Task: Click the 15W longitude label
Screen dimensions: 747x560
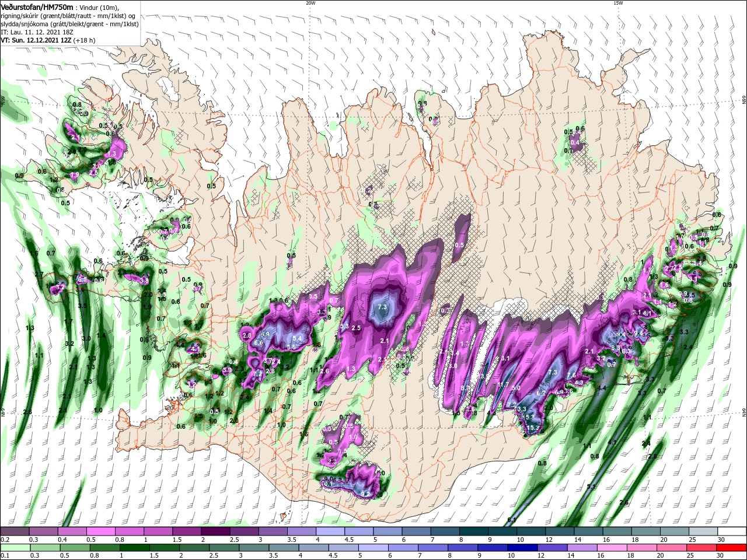Action: point(618,3)
